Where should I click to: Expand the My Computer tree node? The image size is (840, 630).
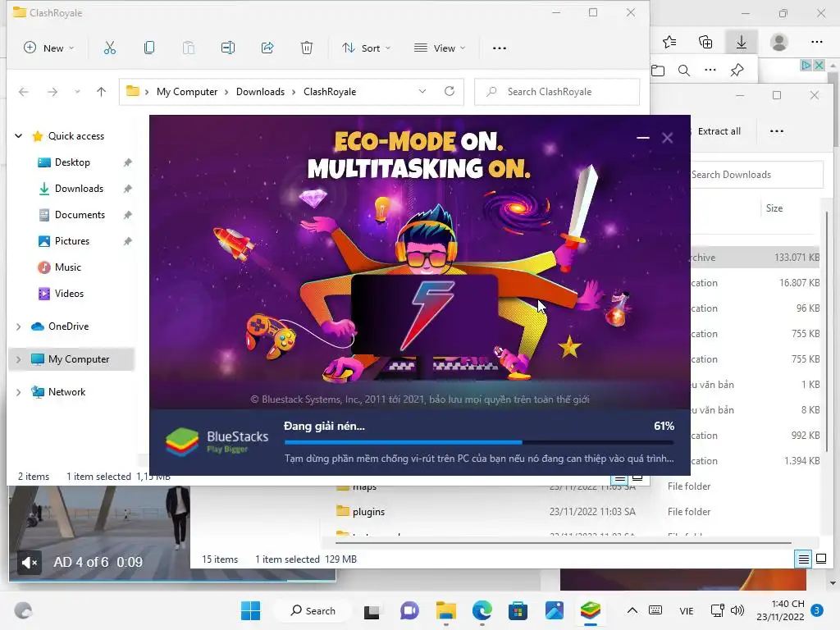18,359
